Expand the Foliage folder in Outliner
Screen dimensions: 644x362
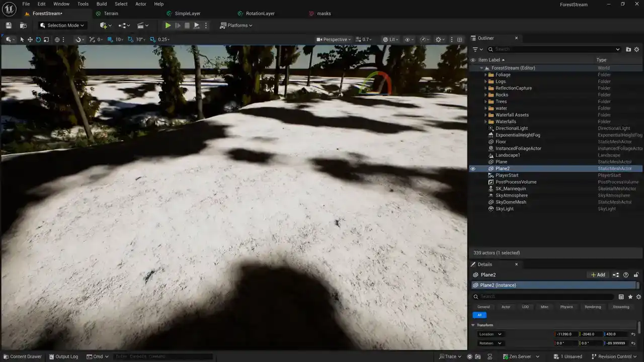[x=486, y=75]
